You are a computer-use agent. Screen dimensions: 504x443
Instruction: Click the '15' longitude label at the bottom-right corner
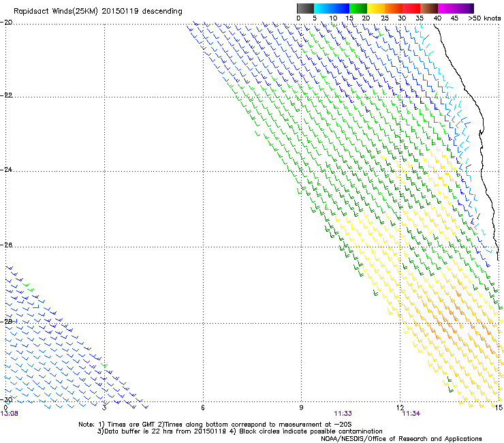[499, 408]
